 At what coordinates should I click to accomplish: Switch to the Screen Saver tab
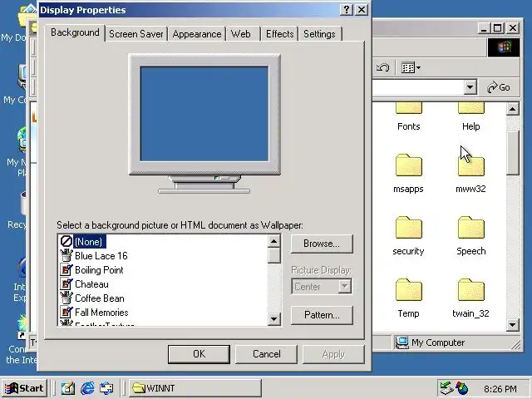136,34
